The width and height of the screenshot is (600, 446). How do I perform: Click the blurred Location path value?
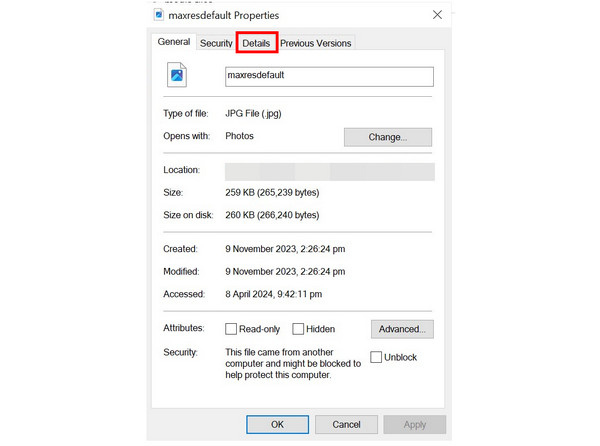point(330,172)
